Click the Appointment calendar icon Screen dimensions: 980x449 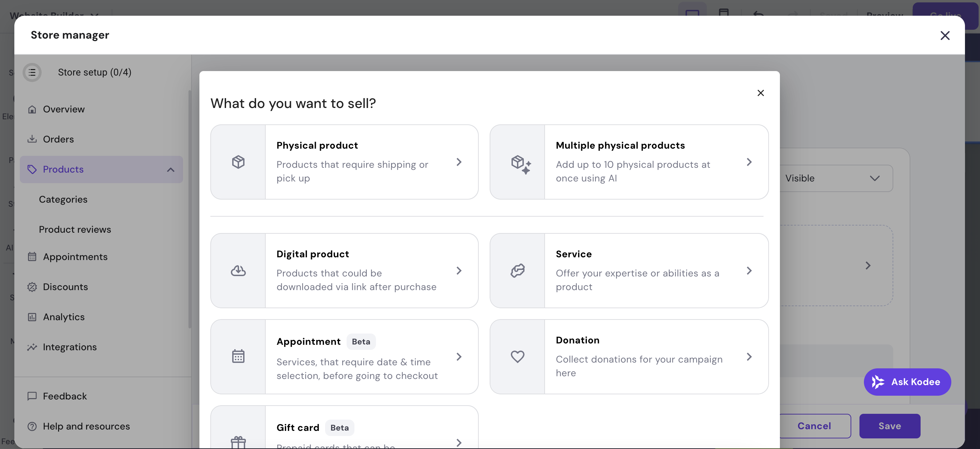click(238, 356)
